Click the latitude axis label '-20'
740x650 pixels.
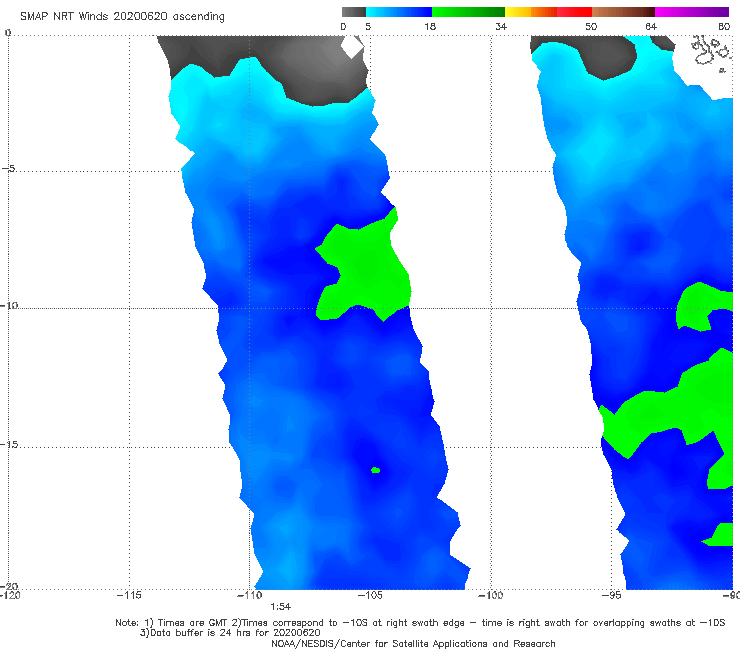pos(9,586)
